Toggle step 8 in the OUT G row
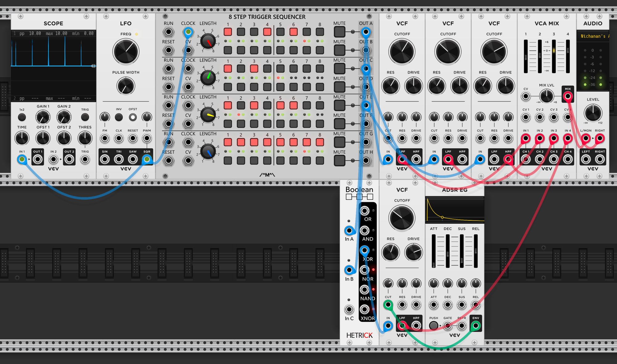The image size is (617, 364). point(320,142)
